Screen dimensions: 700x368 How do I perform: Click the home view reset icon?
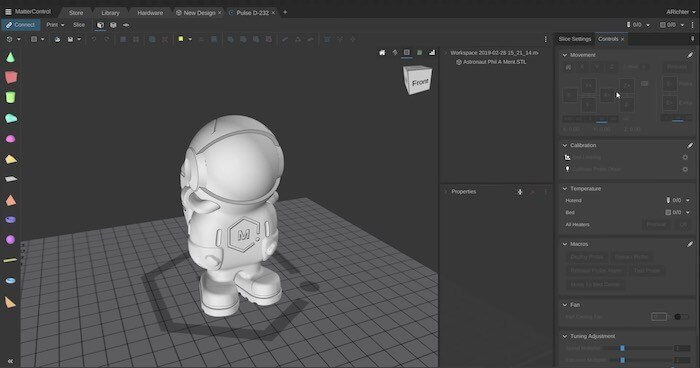coord(382,53)
